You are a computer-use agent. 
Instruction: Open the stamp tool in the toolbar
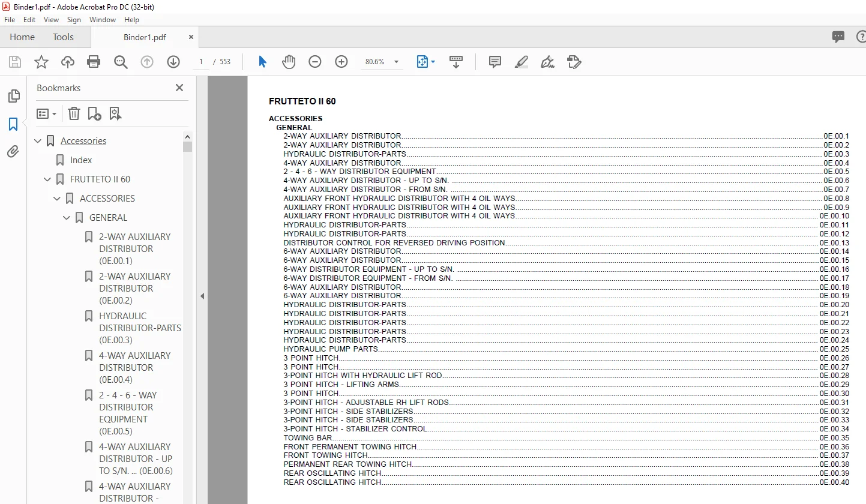click(x=574, y=62)
